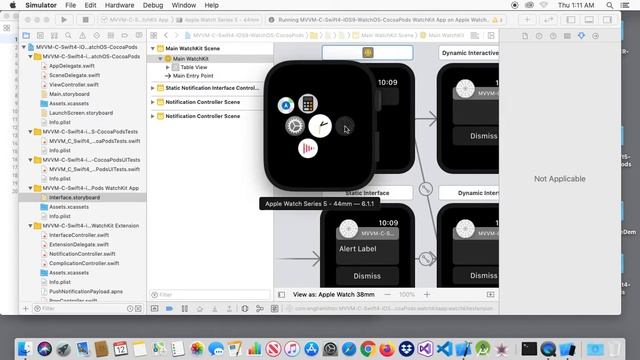Collapse the Main WatchKit Scene outline

coord(153,48)
